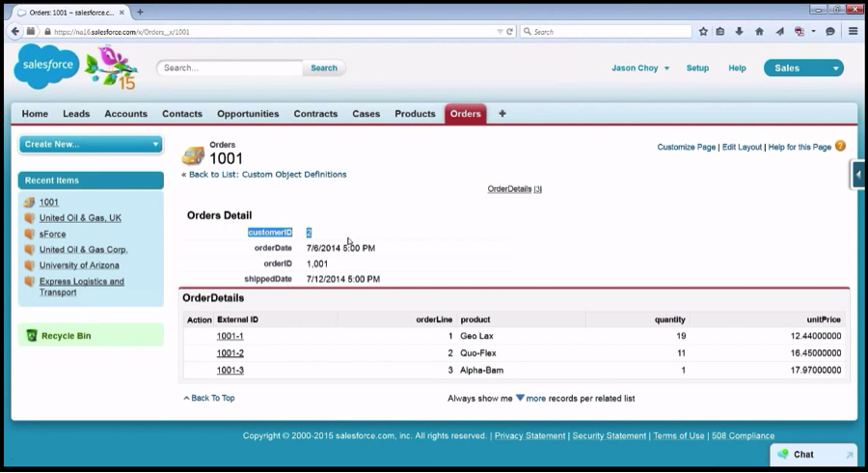Open order detail 1001-3
This screenshot has height=473, width=868.
point(230,371)
